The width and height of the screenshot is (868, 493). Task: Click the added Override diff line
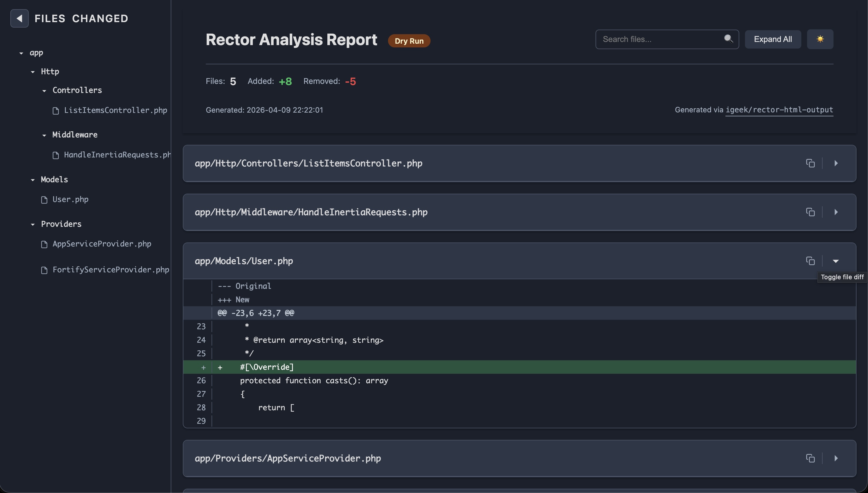(x=406, y=367)
